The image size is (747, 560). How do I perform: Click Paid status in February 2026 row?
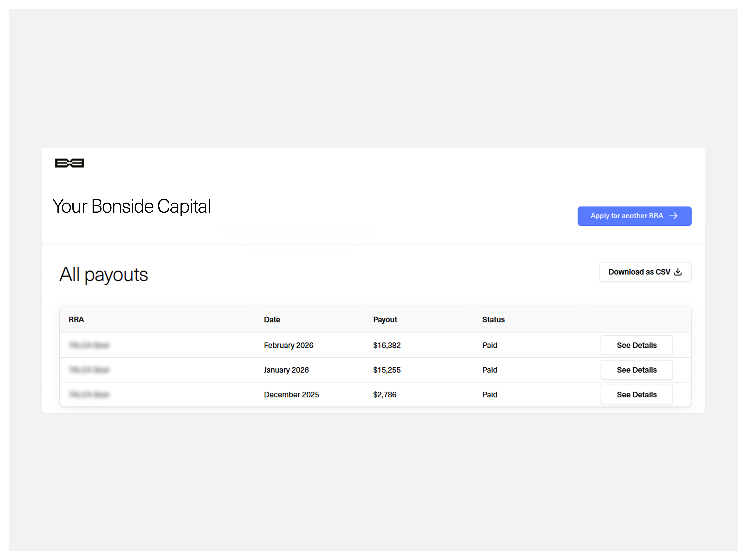click(489, 345)
